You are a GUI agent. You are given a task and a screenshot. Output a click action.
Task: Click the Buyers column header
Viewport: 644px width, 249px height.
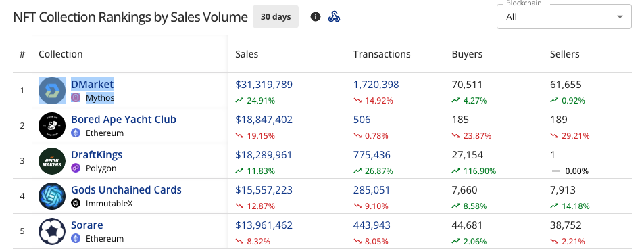(467, 54)
